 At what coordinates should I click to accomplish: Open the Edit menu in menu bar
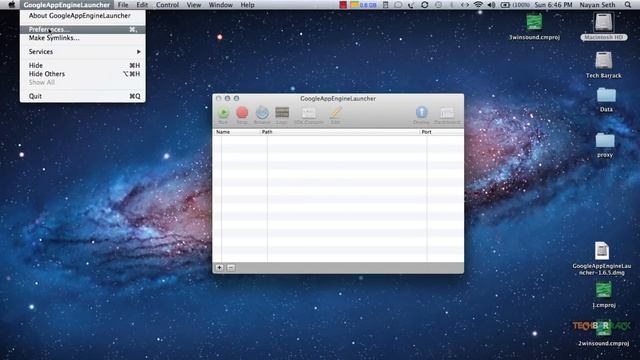[x=142, y=5]
